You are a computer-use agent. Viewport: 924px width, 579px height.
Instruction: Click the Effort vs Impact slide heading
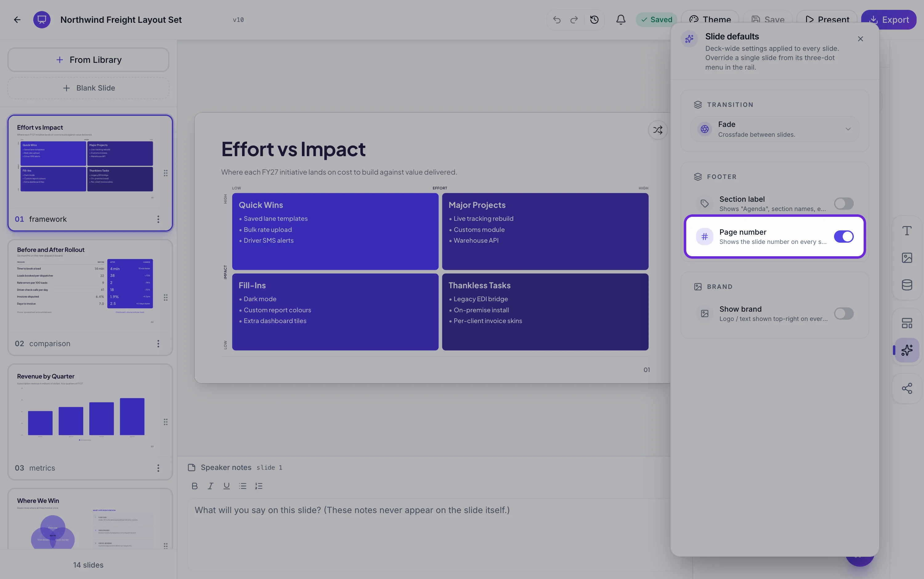coord(293,149)
